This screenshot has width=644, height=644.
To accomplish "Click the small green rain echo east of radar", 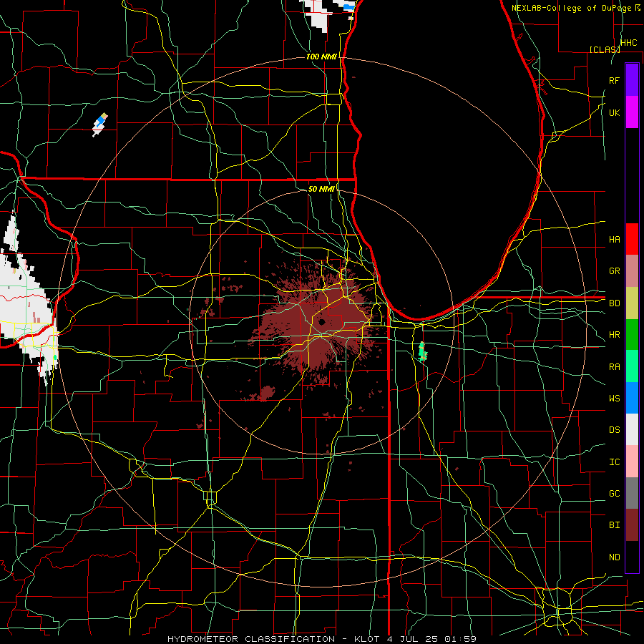I will (421, 351).
